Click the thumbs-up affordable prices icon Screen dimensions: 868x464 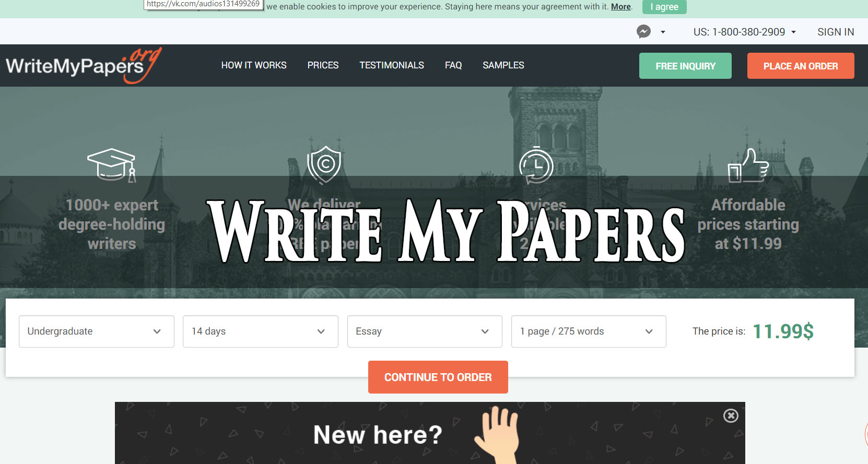pyautogui.click(x=748, y=165)
